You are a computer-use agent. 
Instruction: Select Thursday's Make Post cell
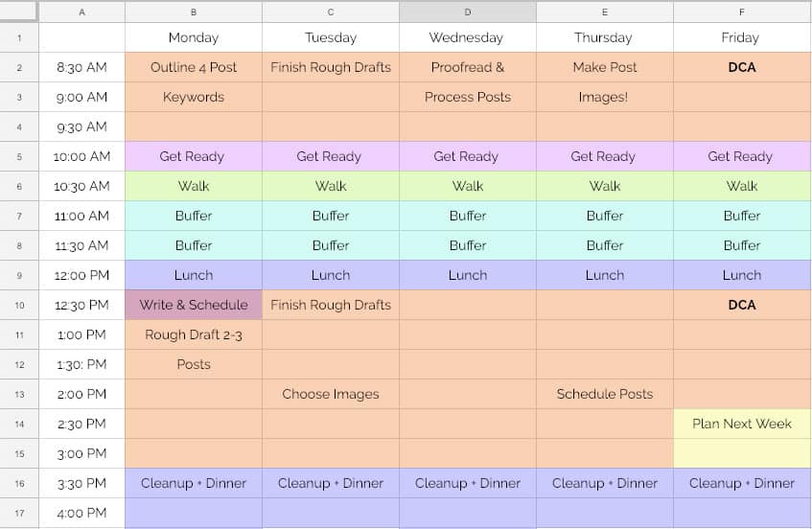click(605, 67)
